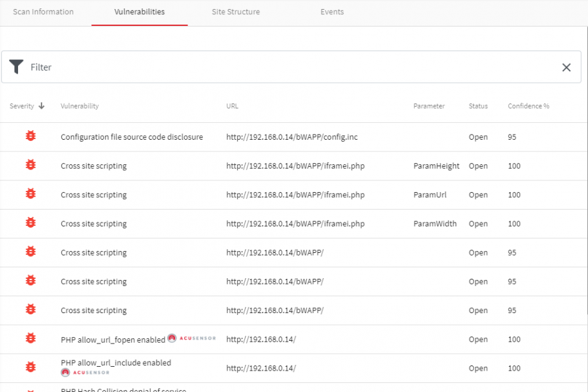
Task: Open 'Configuration file source code disclosure' entry
Action: [132, 137]
